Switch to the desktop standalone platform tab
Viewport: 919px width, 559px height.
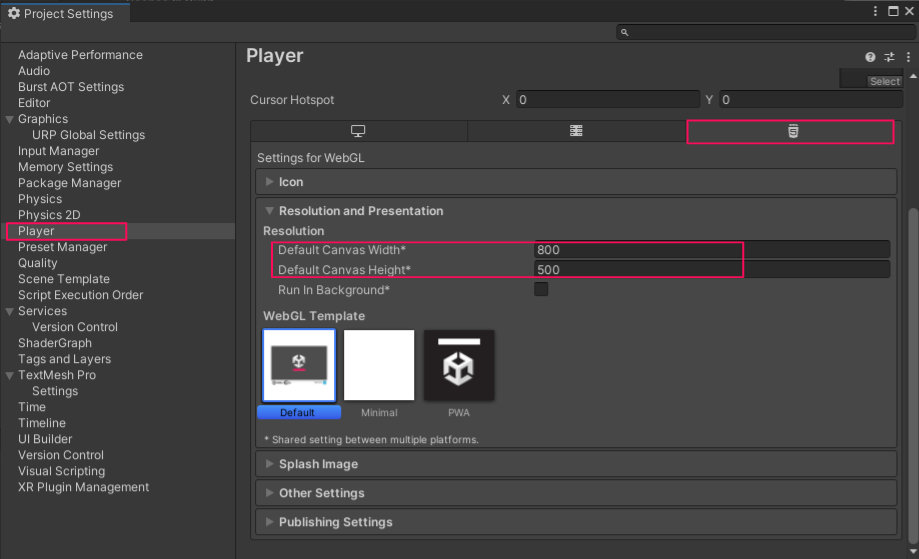tap(358, 131)
